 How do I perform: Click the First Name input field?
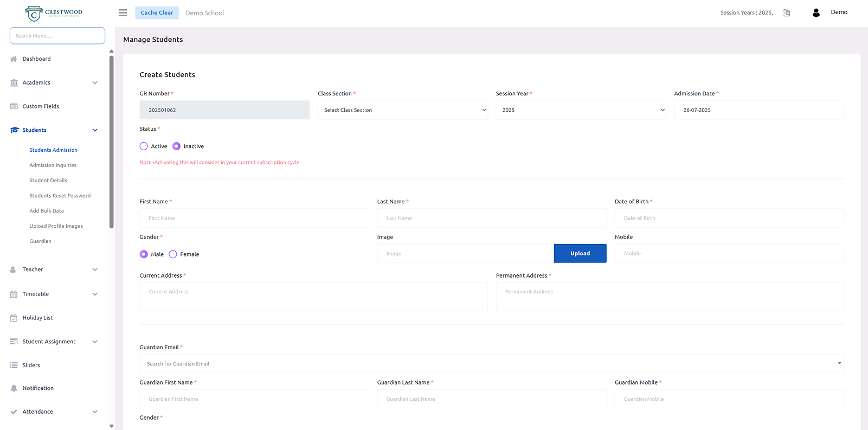254,218
